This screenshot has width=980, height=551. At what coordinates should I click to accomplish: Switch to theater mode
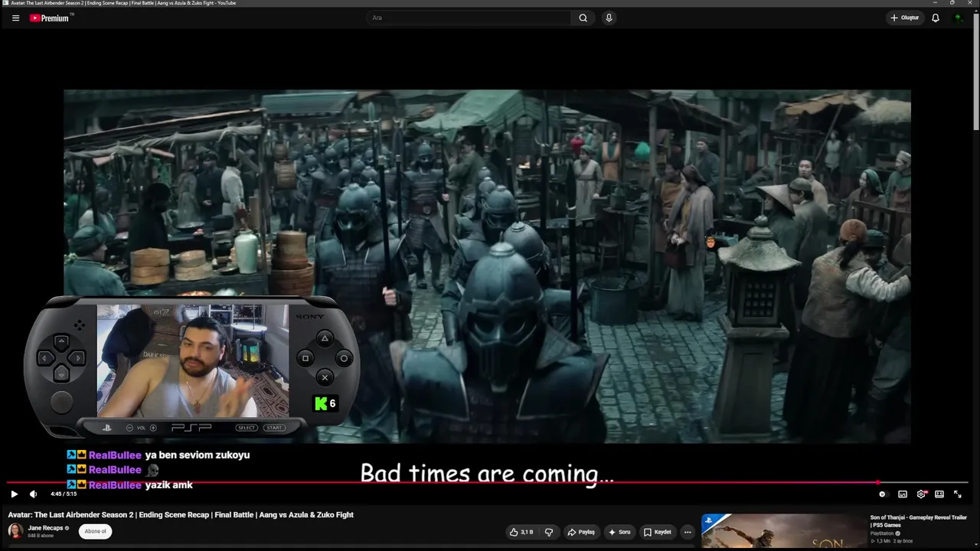point(939,494)
